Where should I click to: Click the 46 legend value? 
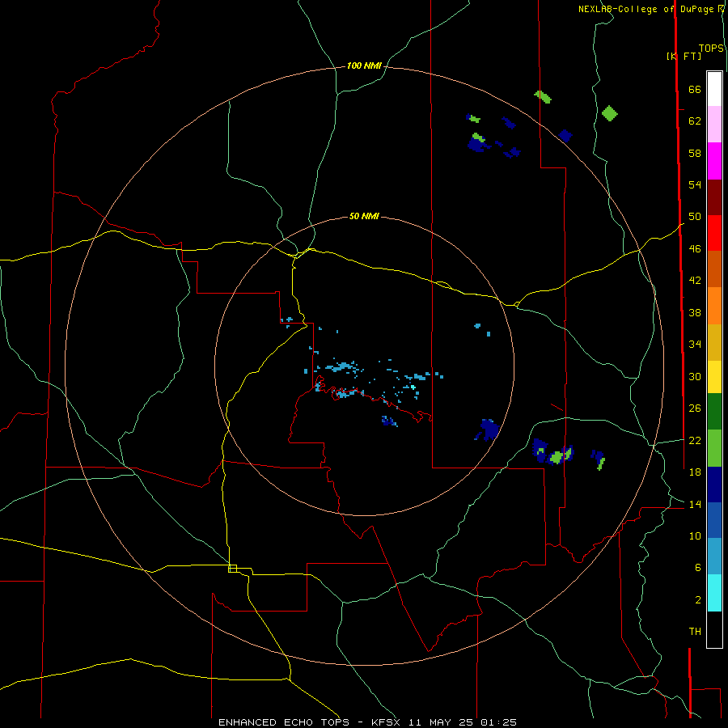point(695,248)
